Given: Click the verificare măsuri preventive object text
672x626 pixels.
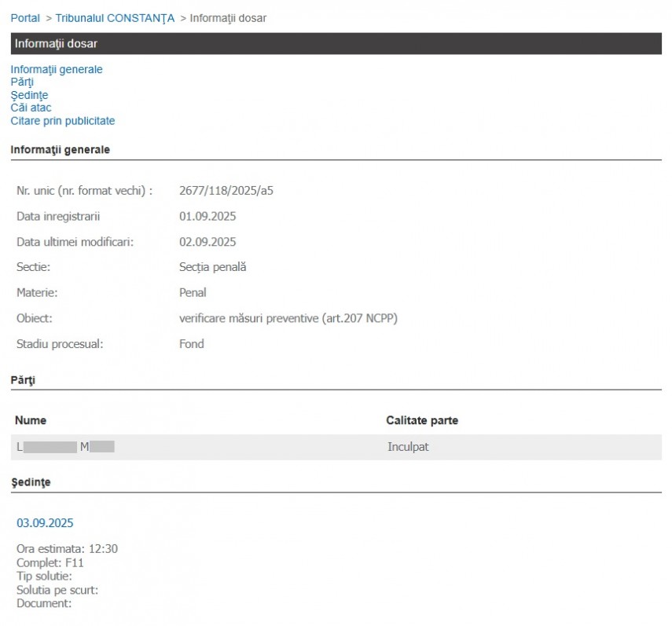Looking at the screenshot, I should [x=288, y=318].
